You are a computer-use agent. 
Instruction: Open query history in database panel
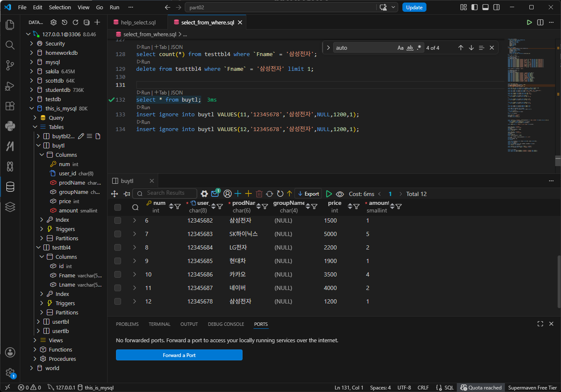tap(65, 22)
